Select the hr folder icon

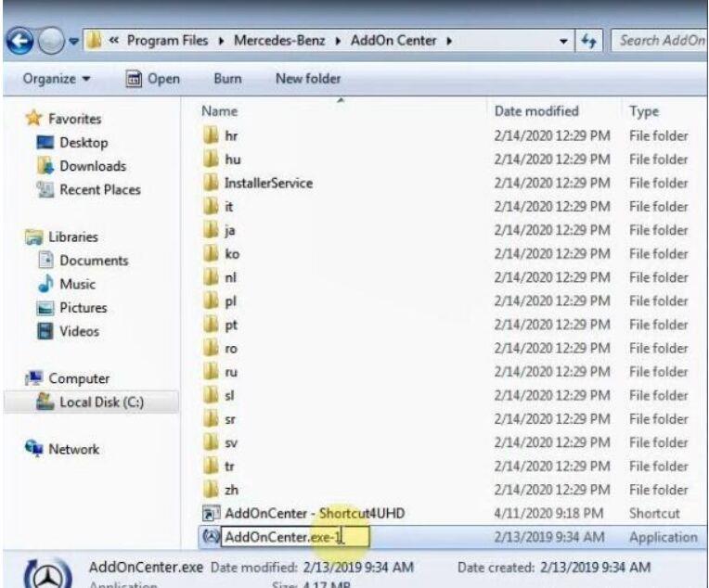pos(211,135)
